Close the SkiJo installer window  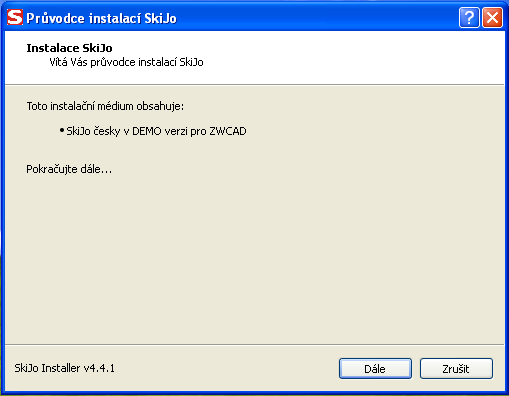click(492, 18)
